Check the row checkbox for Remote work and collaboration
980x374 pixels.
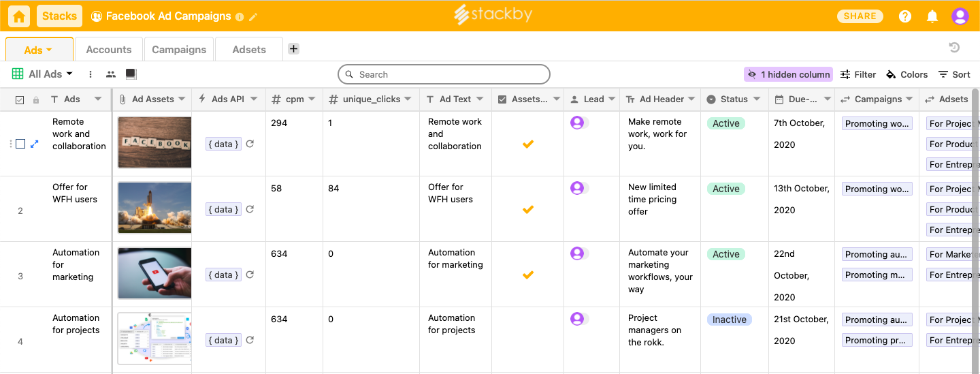(x=20, y=144)
